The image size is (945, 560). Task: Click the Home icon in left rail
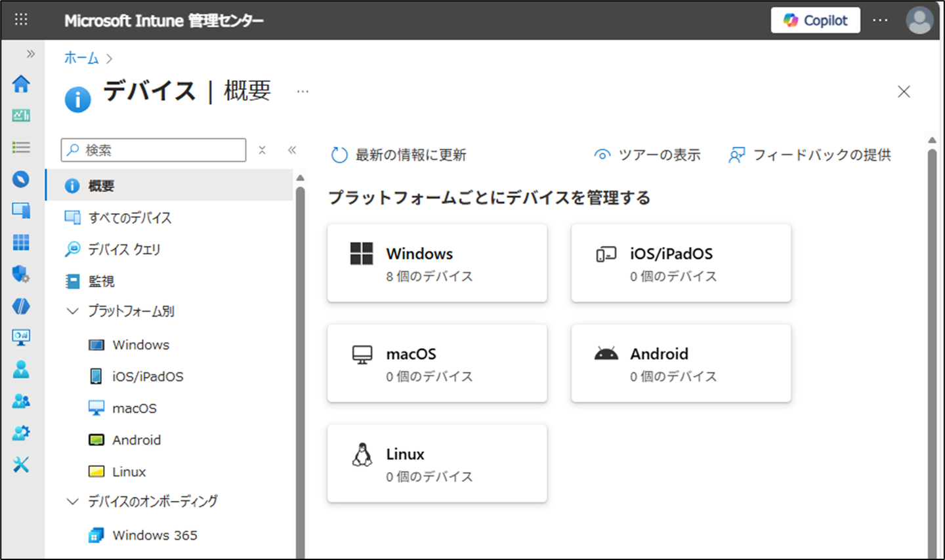click(x=21, y=84)
